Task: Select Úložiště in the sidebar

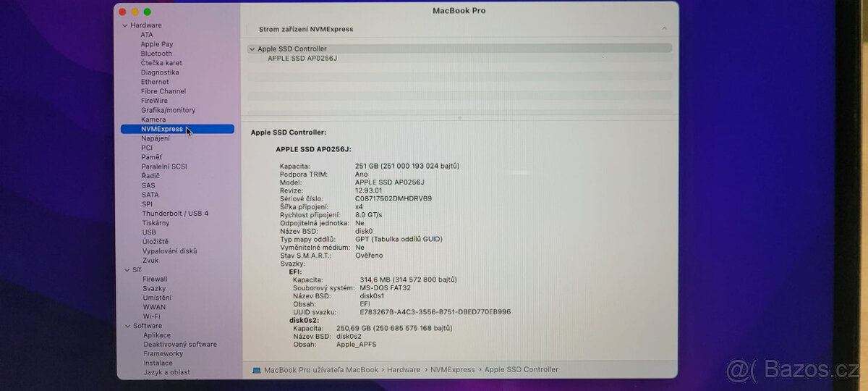Action: tap(156, 242)
